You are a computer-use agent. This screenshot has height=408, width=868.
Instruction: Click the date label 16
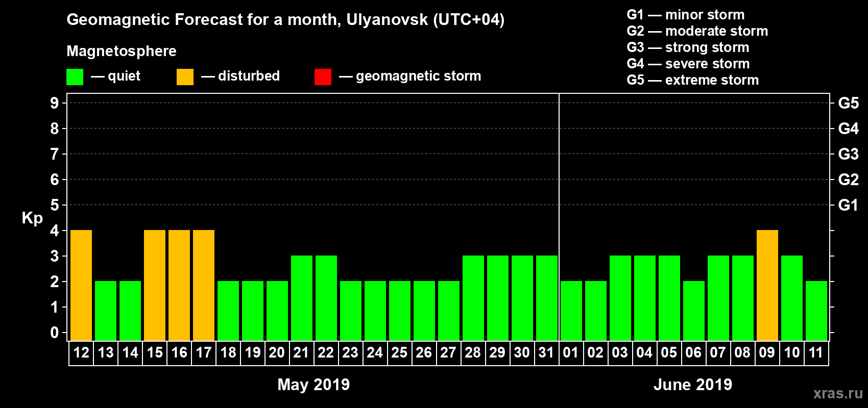pyautogui.click(x=179, y=352)
